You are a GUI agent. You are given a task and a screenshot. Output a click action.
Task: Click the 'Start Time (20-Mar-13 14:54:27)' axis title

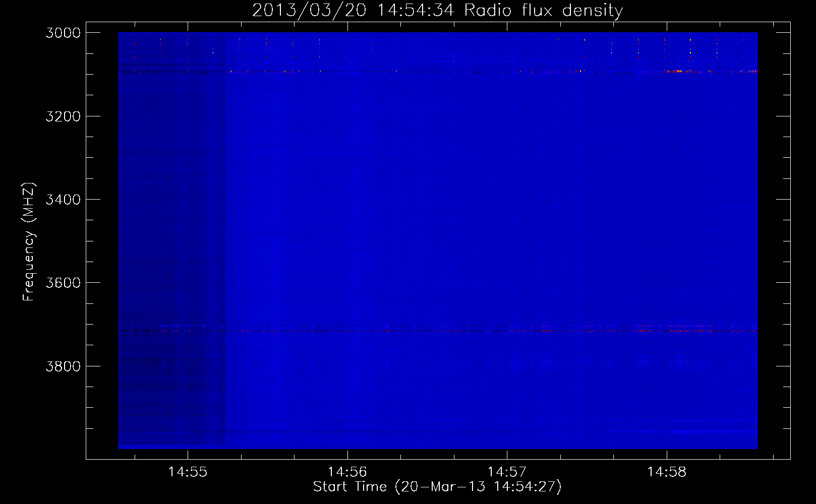(437, 487)
